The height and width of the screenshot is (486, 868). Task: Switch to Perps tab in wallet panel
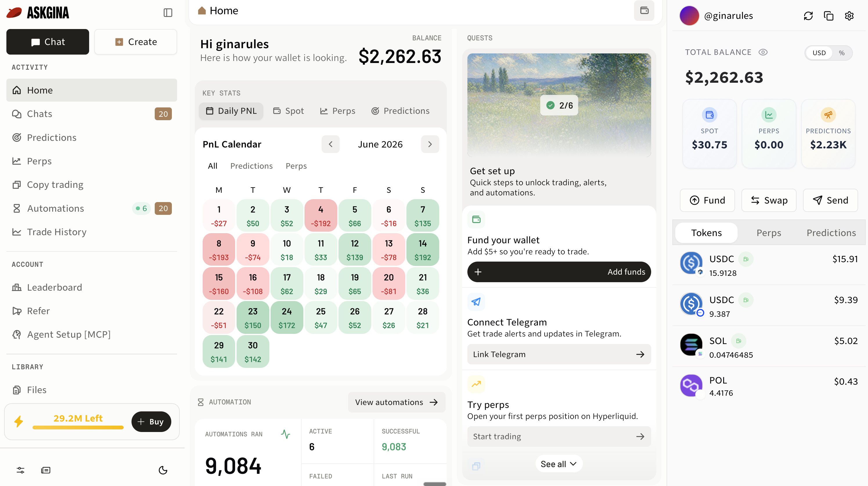pyautogui.click(x=769, y=233)
